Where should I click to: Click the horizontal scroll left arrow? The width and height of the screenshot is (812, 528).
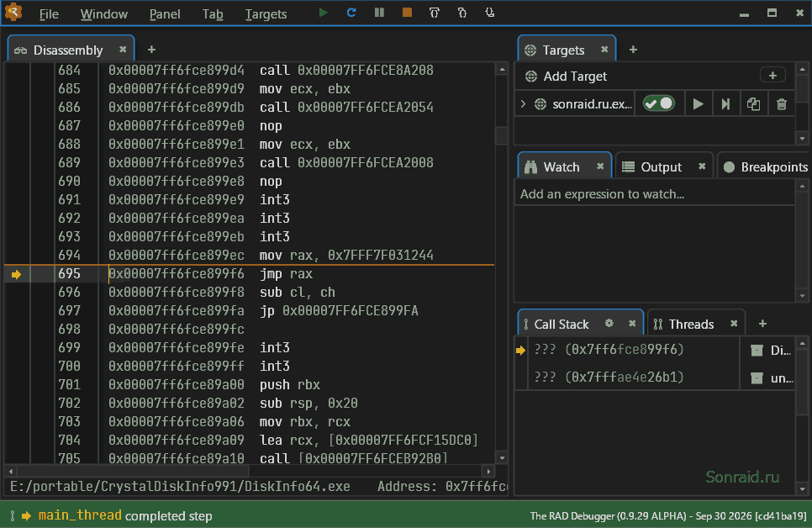[11, 471]
